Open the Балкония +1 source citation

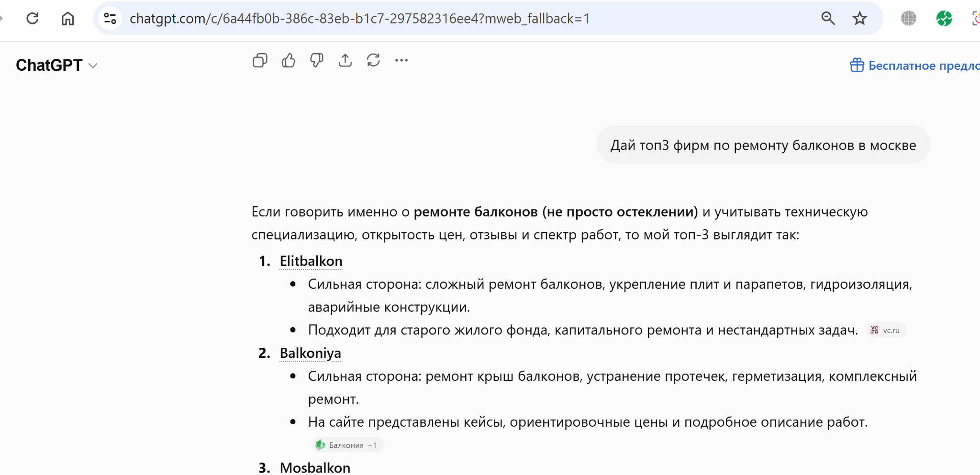point(348,445)
